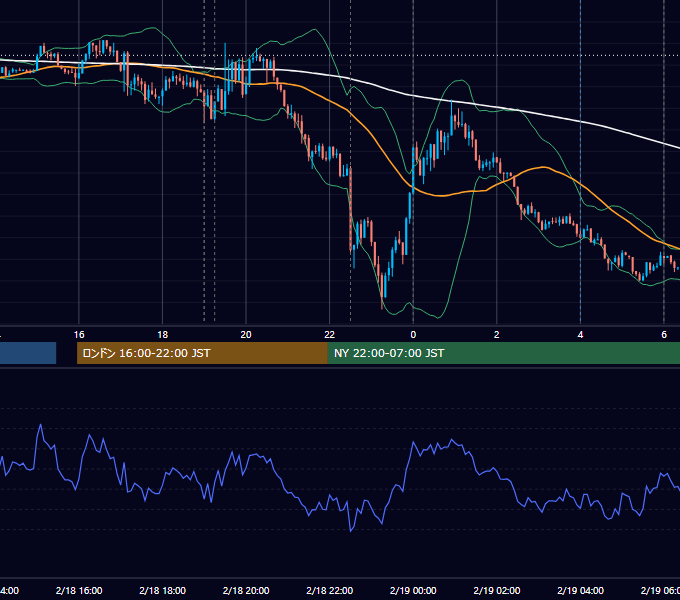Click the 18 hour axis label
The width and height of the screenshot is (680, 600).
click(162, 335)
